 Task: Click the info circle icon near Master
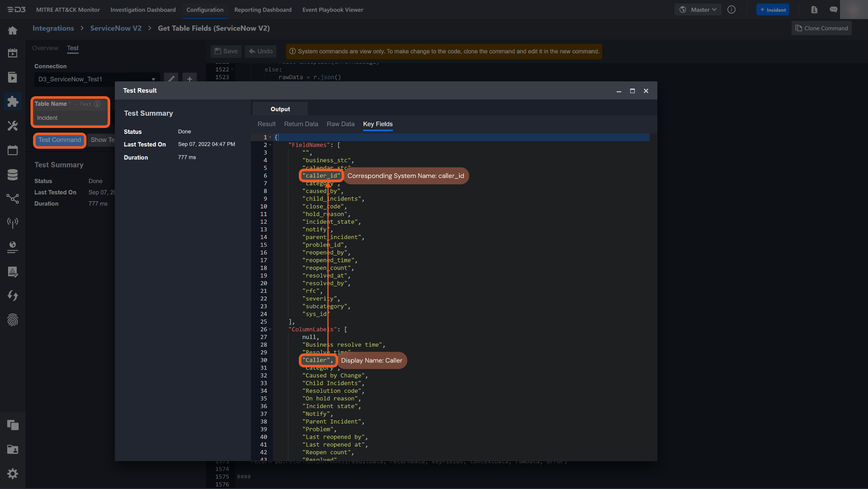(732, 10)
